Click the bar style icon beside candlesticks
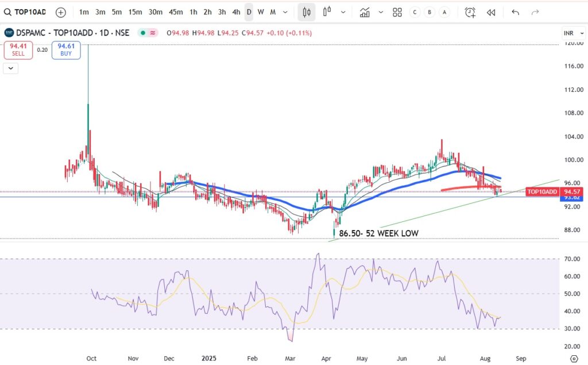Viewport: 588px width, 365px height. [327, 12]
